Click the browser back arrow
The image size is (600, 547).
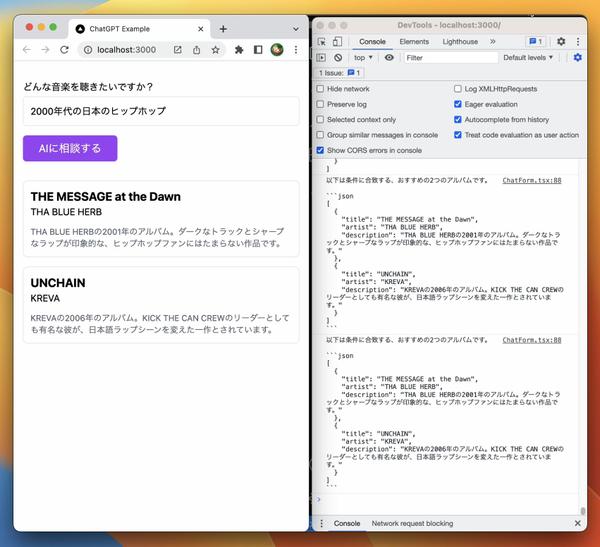click(26, 50)
